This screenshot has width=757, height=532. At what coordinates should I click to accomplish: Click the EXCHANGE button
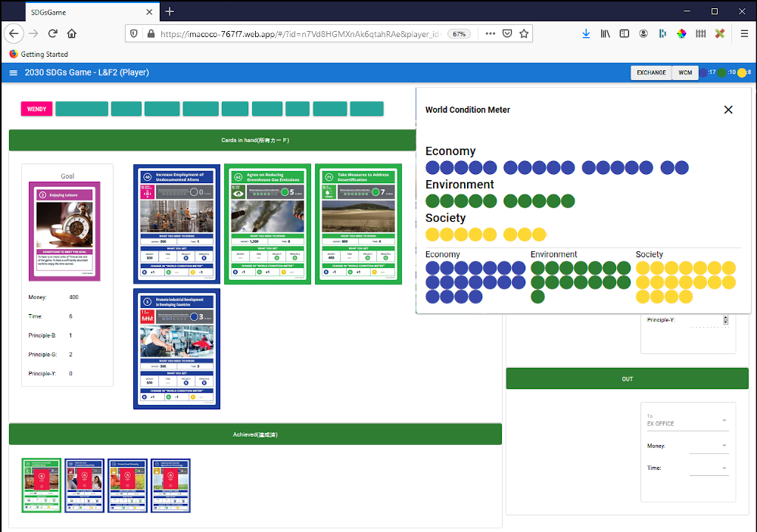pos(651,73)
